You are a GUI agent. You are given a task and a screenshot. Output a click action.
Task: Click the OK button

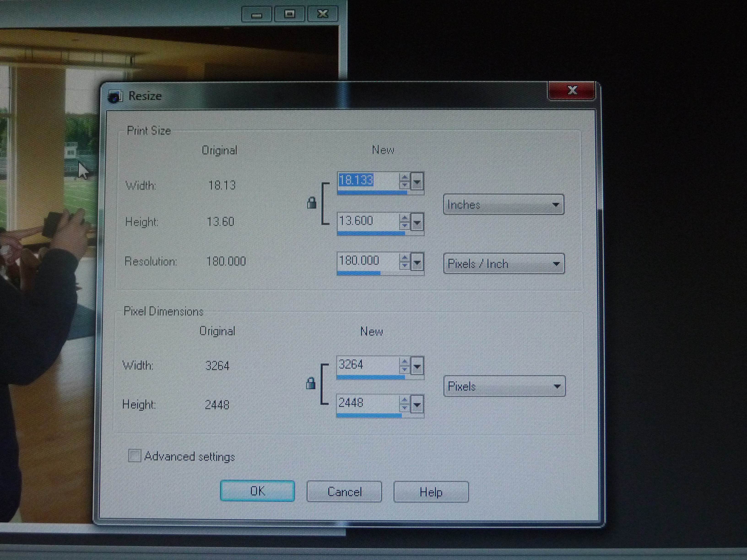pyautogui.click(x=257, y=491)
